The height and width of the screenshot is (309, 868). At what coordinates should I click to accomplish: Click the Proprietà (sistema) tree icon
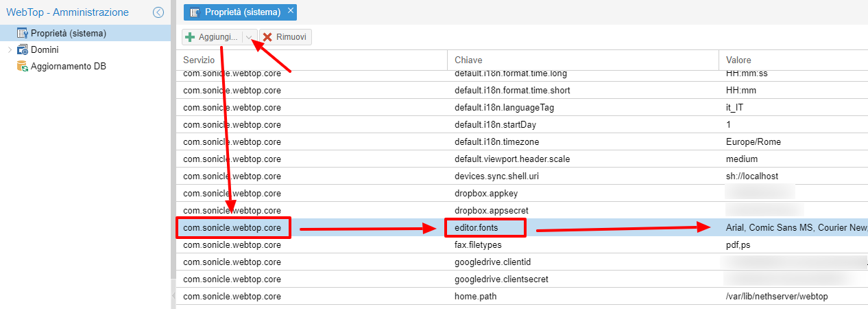point(22,33)
